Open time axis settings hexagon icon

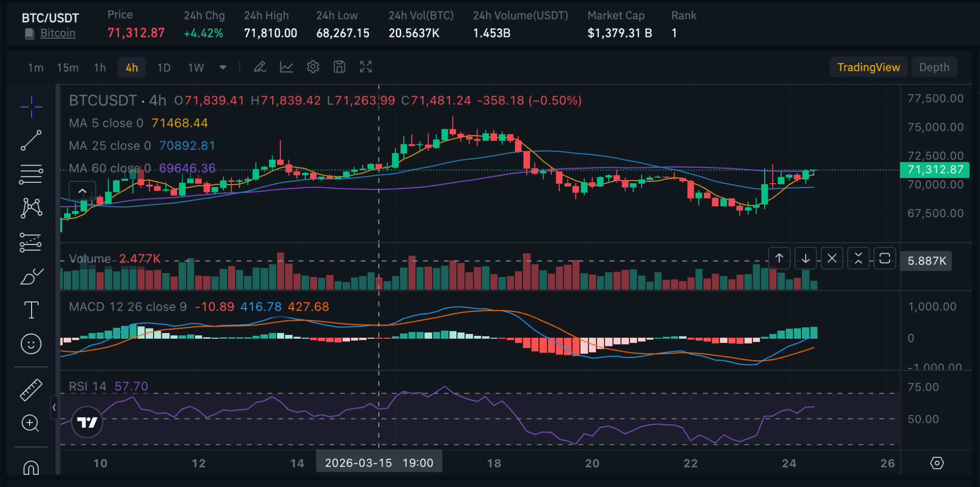pos(936,463)
